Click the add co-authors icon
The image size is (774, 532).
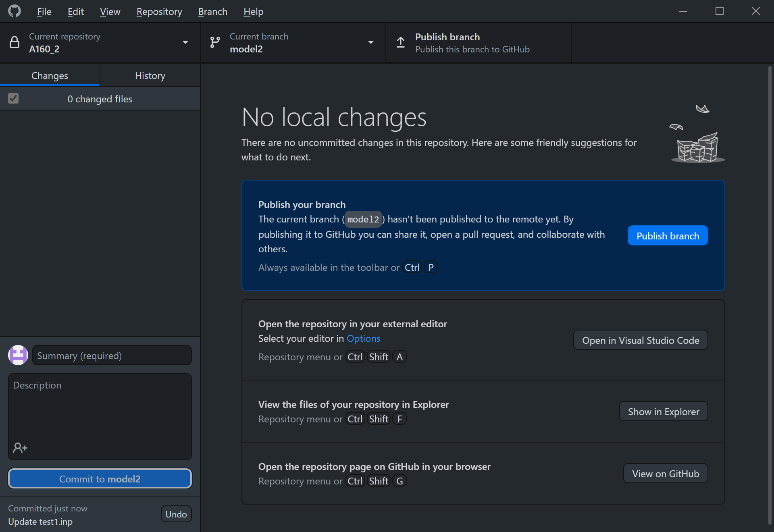(20, 448)
